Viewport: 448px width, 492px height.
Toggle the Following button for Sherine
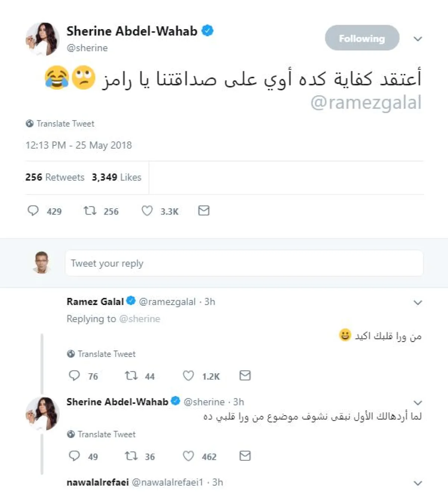click(362, 38)
